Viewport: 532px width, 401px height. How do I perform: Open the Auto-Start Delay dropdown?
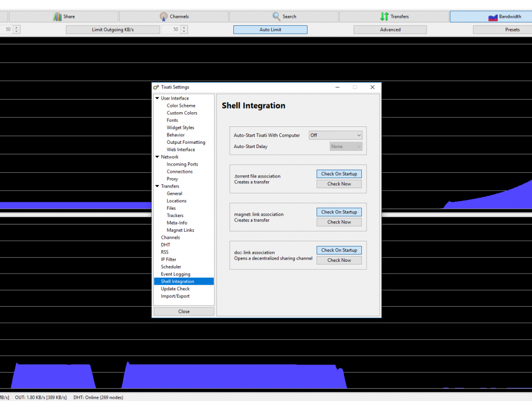click(346, 146)
